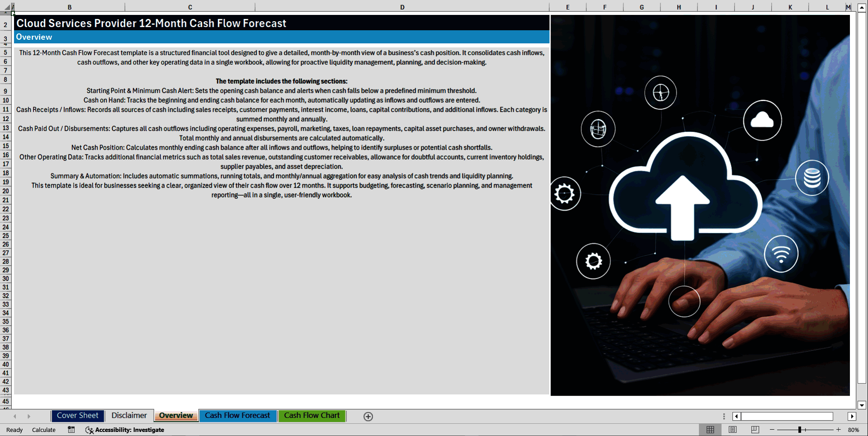Viewport: 868px width, 436px height.
Task: Click the macro recording icon in status bar
Action: click(x=71, y=430)
